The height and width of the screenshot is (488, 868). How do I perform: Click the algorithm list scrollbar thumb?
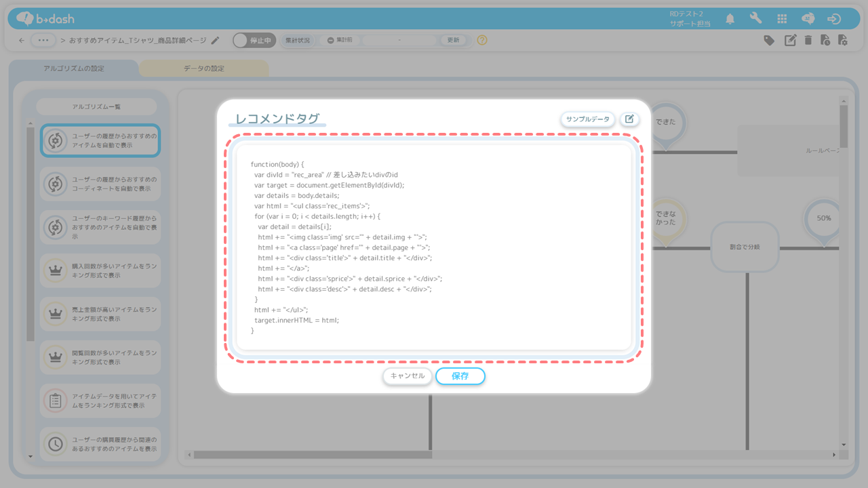pyautogui.click(x=30, y=235)
